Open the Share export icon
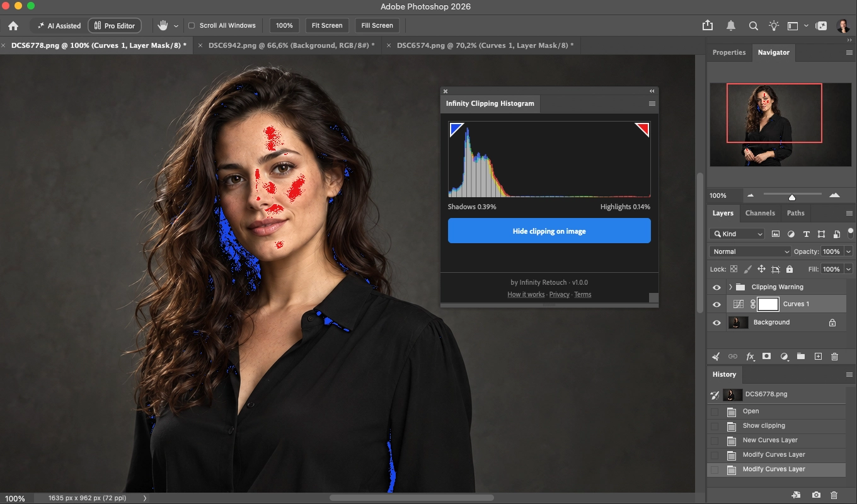The width and height of the screenshot is (857, 504). (x=708, y=25)
